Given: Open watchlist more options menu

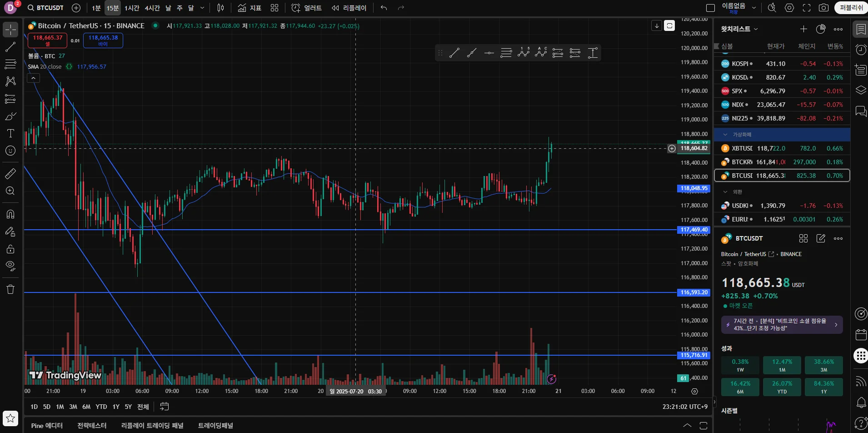Looking at the screenshot, I should pyautogui.click(x=838, y=29).
